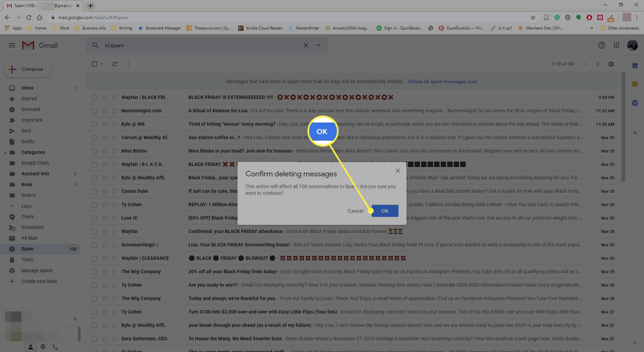Open the More options three-dot menu

(x=128, y=64)
